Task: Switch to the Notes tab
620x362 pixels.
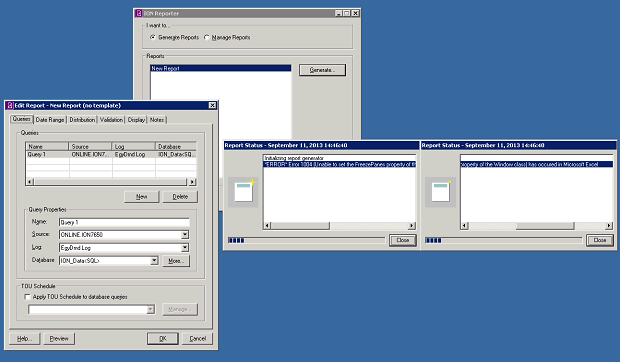Action: 157,120
